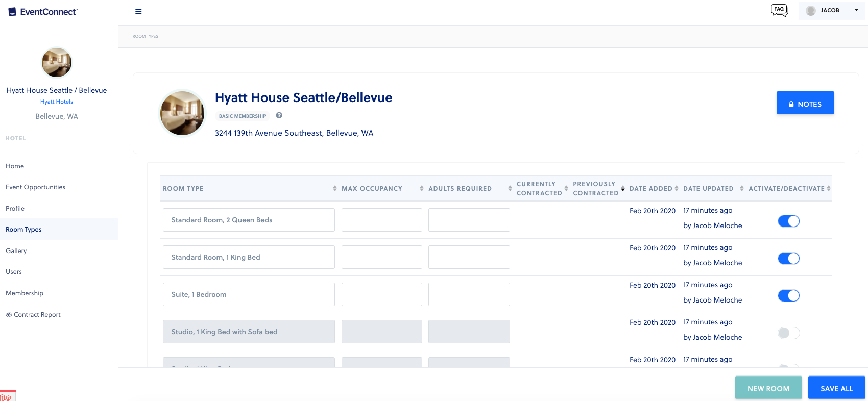Sort by Adults Required column

[510, 188]
